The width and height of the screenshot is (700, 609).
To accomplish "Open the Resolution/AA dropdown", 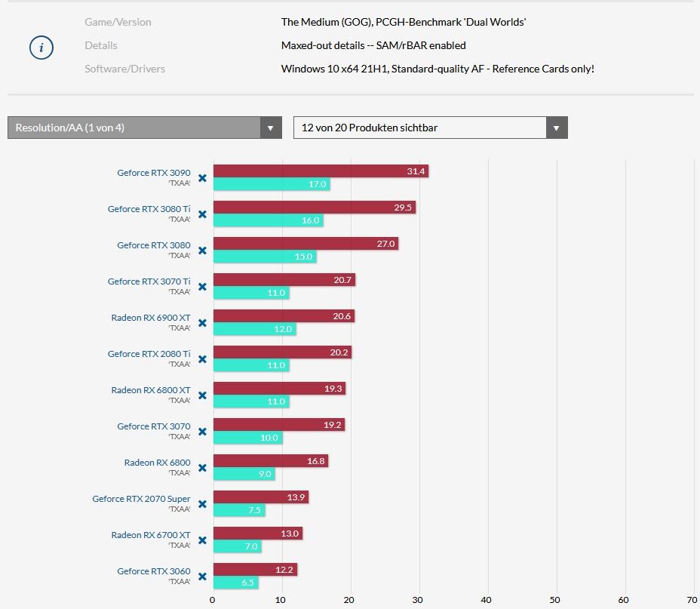I will pyautogui.click(x=145, y=128).
